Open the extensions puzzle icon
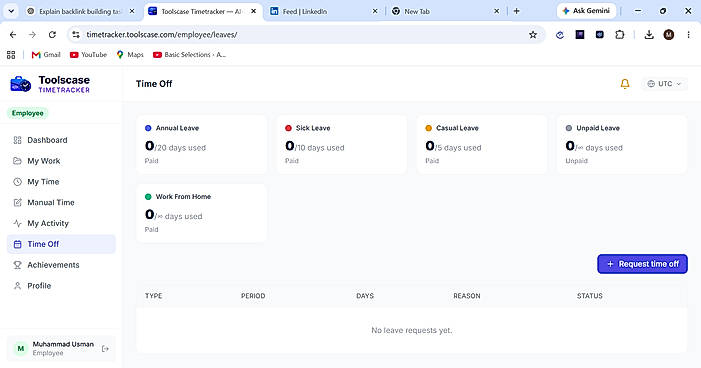701x368 pixels. pos(620,34)
